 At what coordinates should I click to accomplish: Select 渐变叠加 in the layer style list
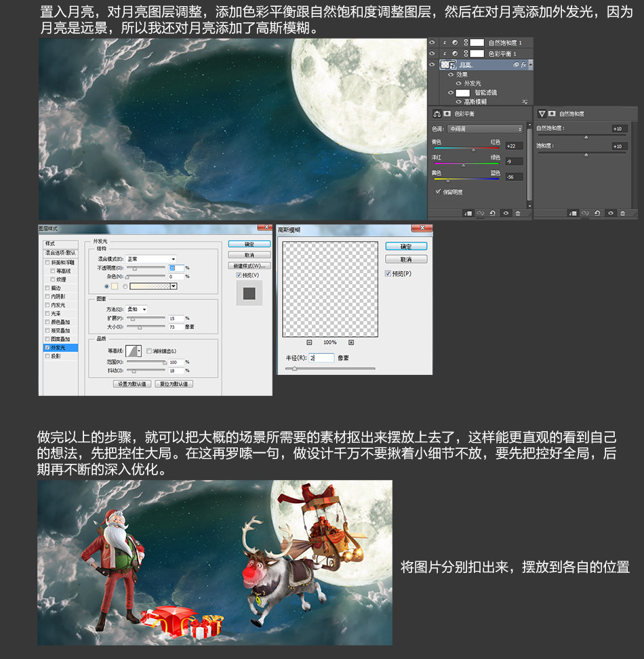click(60, 330)
